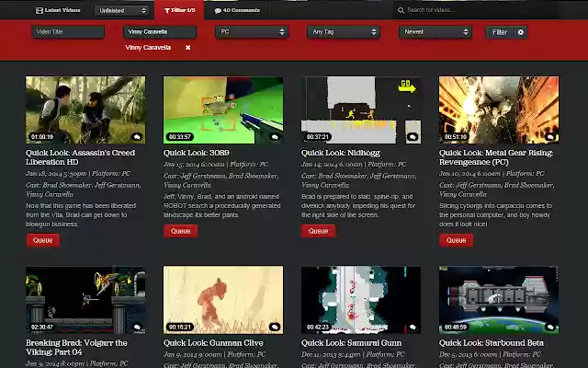The width and height of the screenshot is (588, 368).
Task: Click the funnel icon on Filter tab
Action: (167, 10)
